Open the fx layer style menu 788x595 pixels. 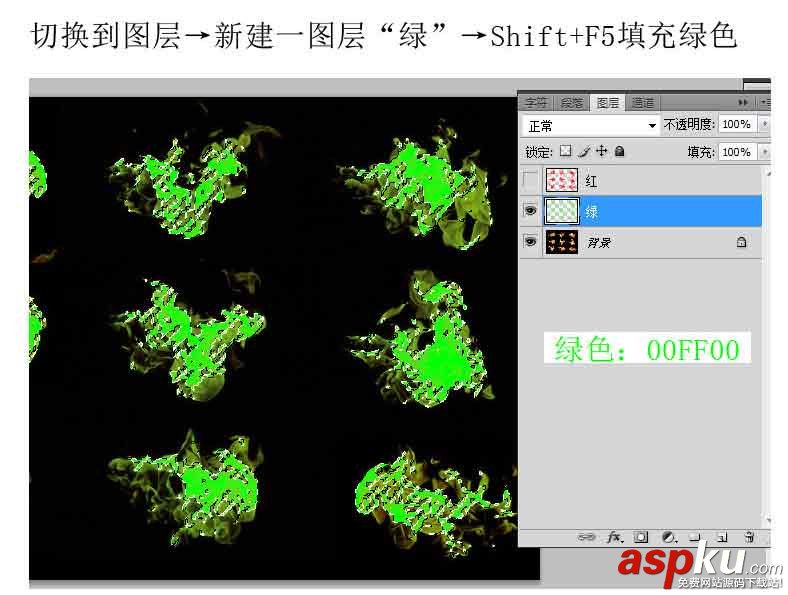615,537
